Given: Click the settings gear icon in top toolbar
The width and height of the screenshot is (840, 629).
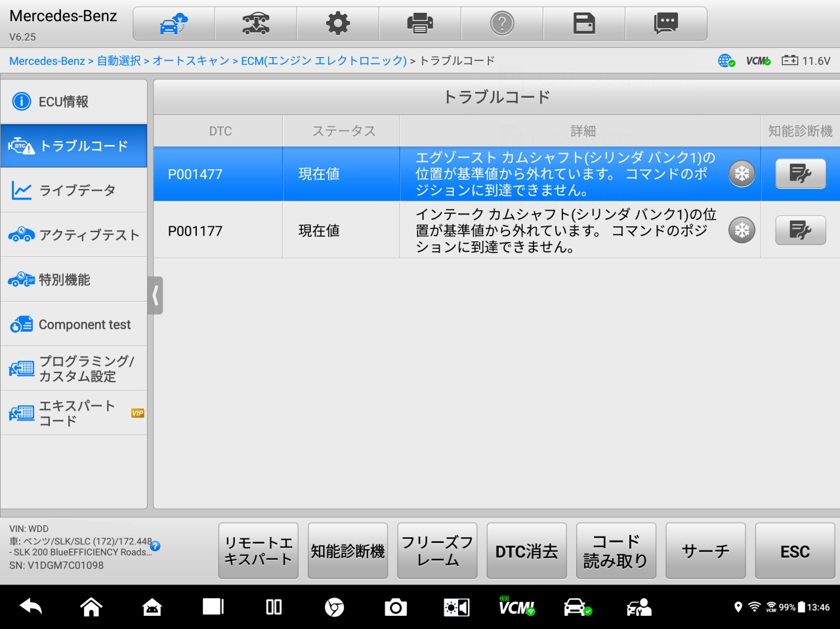Looking at the screenshot, I should (x=338, y=24).
